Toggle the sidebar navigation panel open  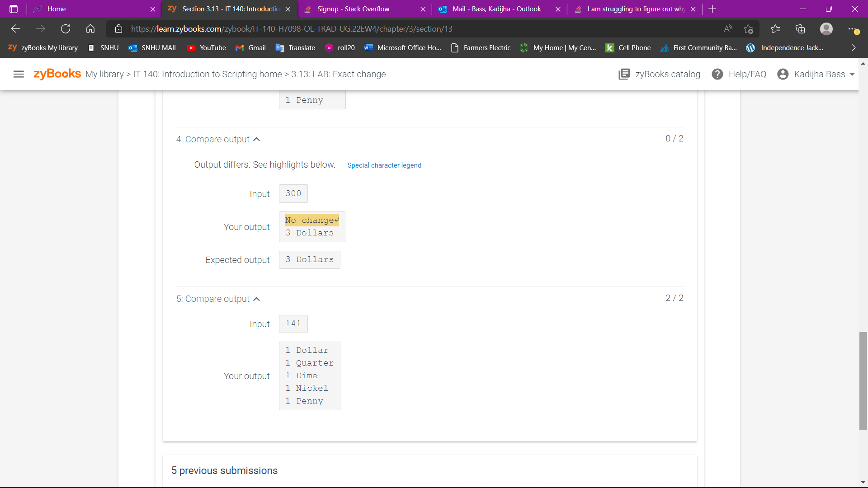click(x=19, y=74)
